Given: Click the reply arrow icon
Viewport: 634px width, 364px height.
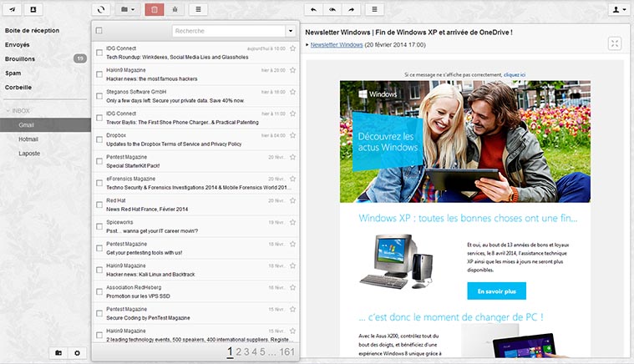Looking at the screenshot, I should pos(313,9).
